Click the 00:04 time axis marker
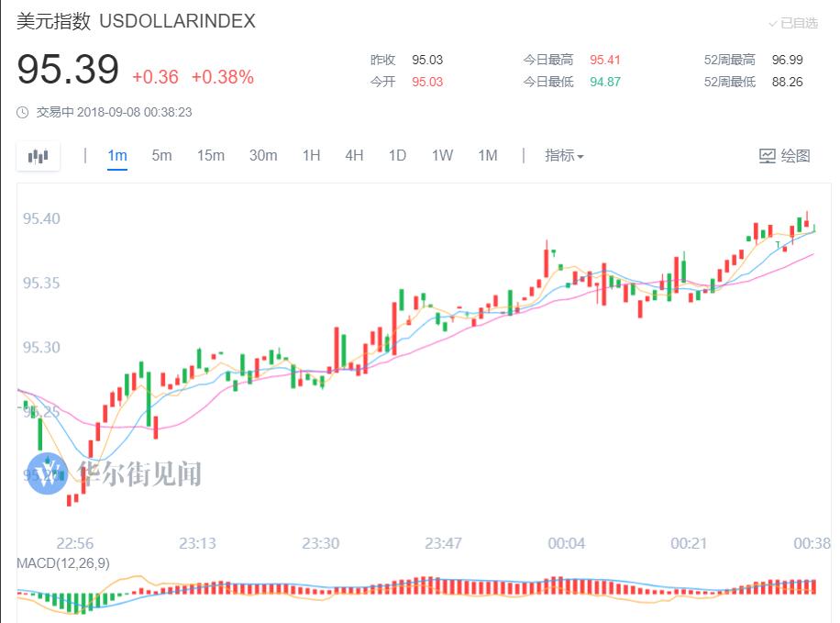 click(566, 543)
